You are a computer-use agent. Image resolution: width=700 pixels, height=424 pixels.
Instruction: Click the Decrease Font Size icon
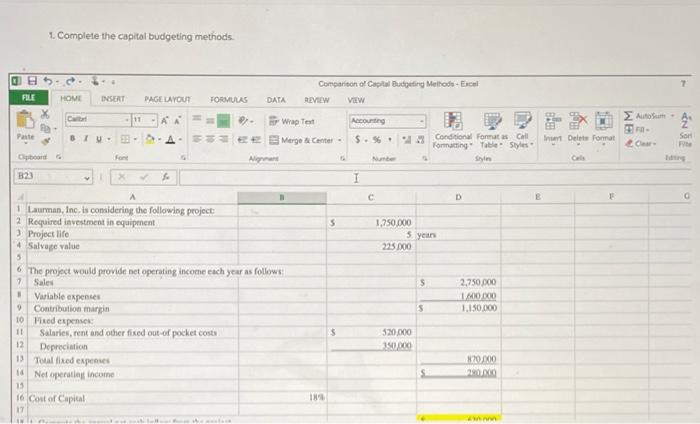(x=177, y=121)
